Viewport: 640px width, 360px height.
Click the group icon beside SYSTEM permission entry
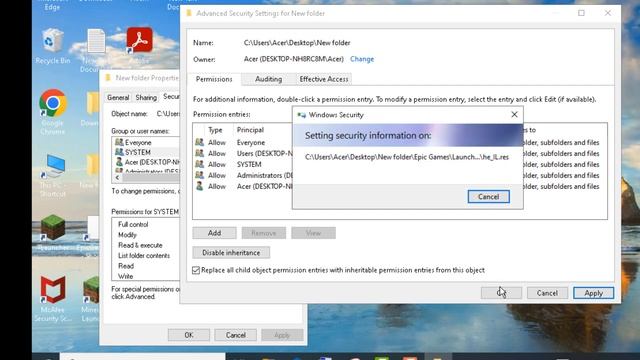click(199, 164)
